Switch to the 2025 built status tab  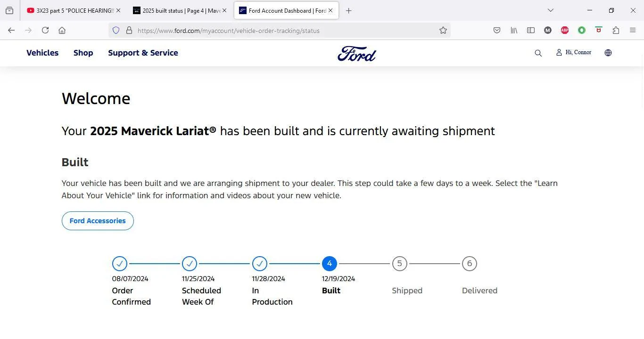(x=180, y=10)
